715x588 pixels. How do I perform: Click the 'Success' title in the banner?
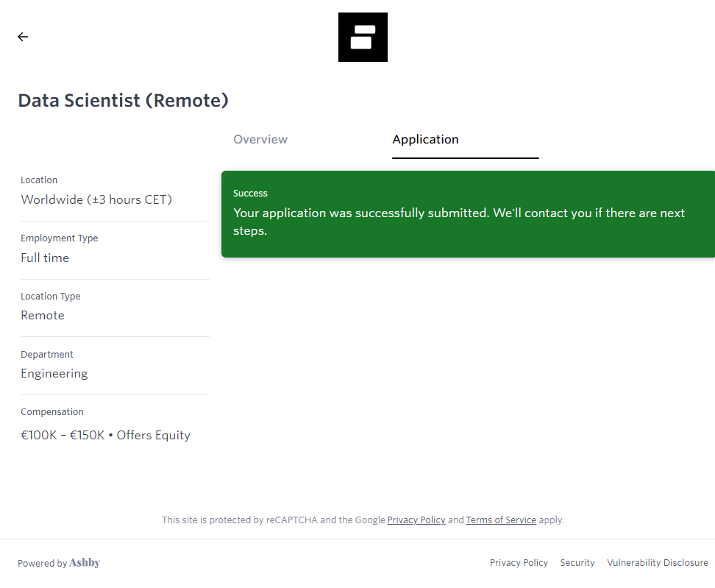[250, 194]
